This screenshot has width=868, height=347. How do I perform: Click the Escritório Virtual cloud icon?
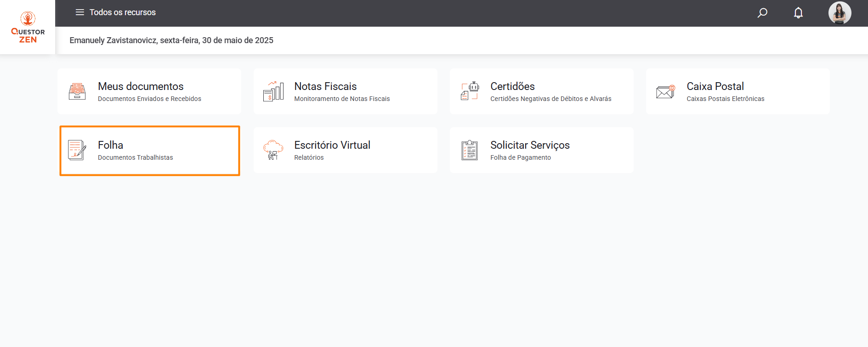pos(273,150)
